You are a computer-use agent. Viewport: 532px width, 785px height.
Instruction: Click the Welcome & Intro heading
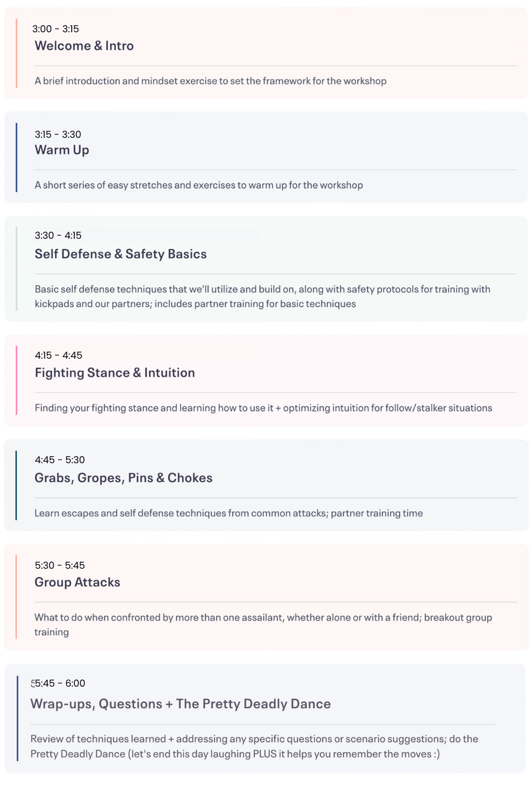[x=84, y=46]
